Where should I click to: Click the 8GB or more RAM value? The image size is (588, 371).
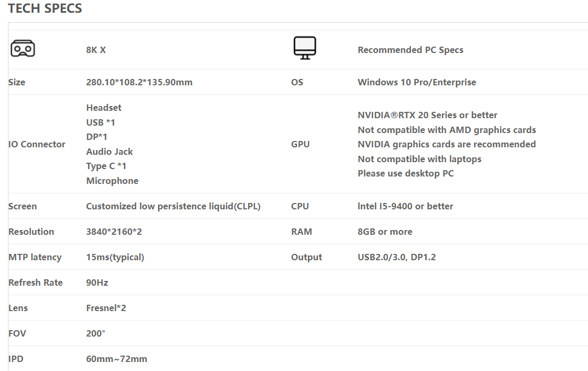click(x=385, y=232)
